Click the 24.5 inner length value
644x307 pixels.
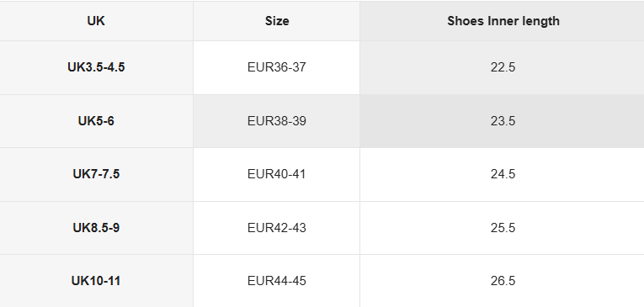(503, 174)
